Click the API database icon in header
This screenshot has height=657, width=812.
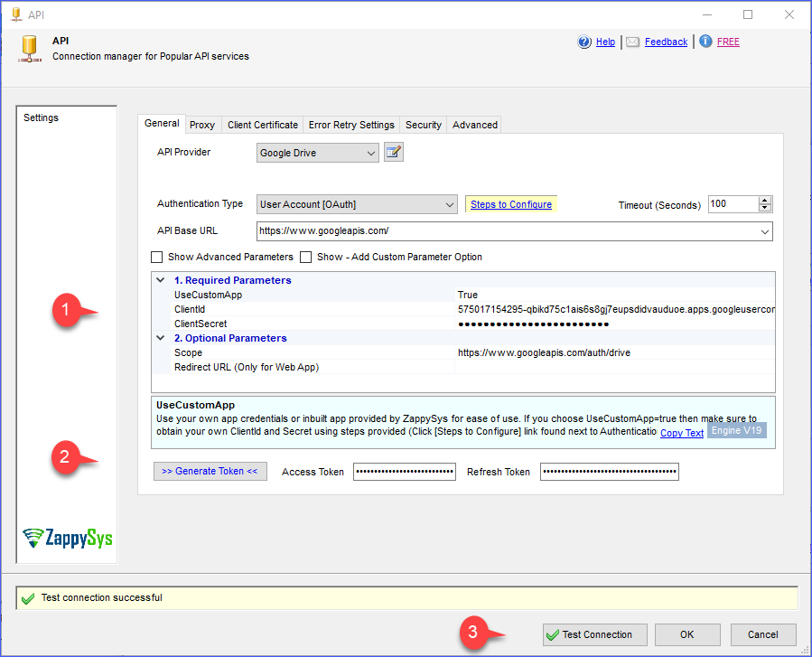tap(30, 48)
